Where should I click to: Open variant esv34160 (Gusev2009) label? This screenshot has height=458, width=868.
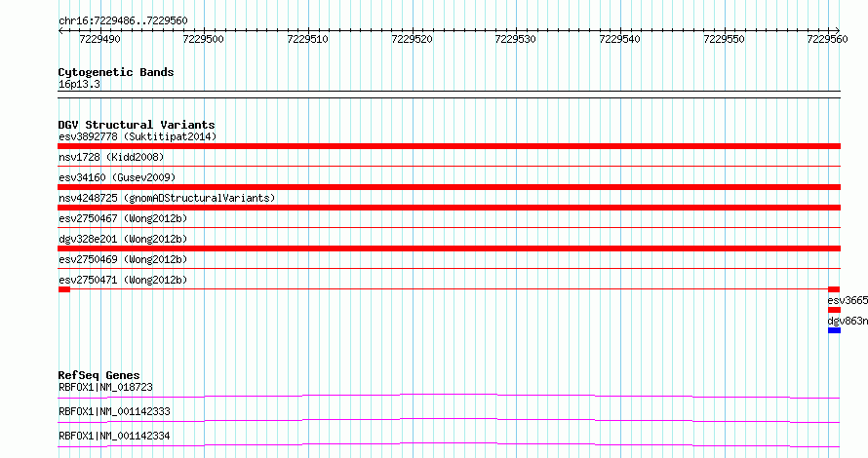[x=117, y=177]
